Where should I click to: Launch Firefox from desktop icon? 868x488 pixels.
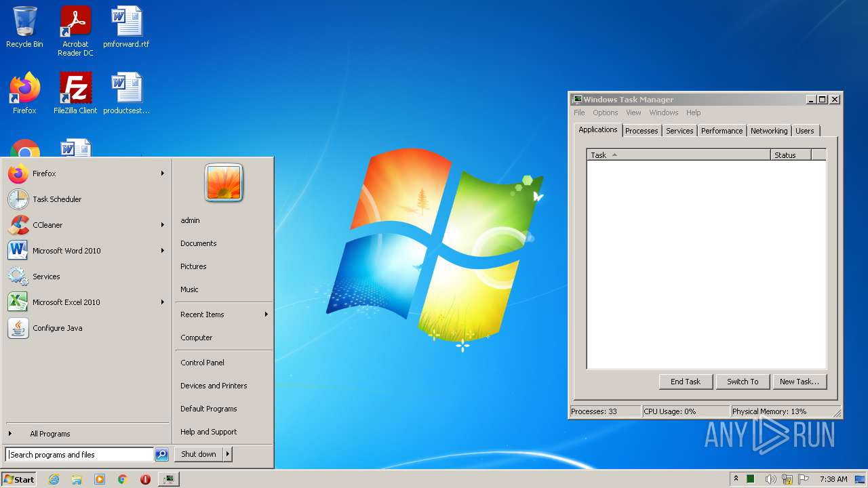click(x=24, y=94)
